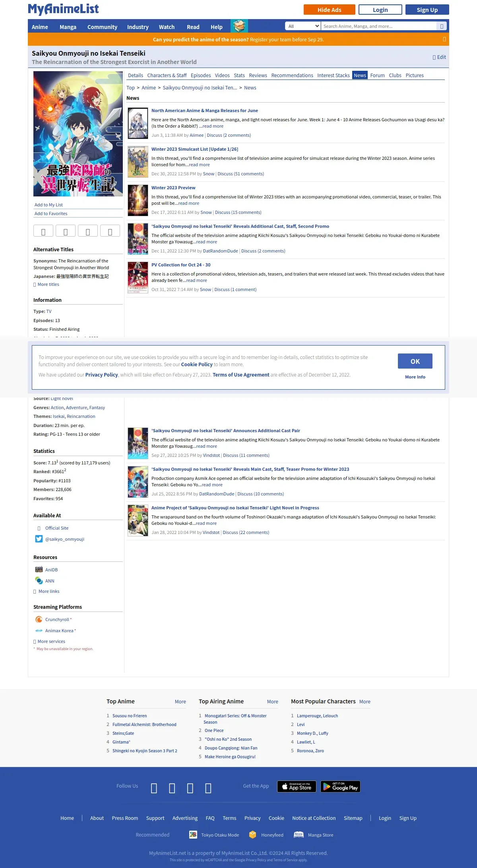Click the Manga Store icon

299,835
